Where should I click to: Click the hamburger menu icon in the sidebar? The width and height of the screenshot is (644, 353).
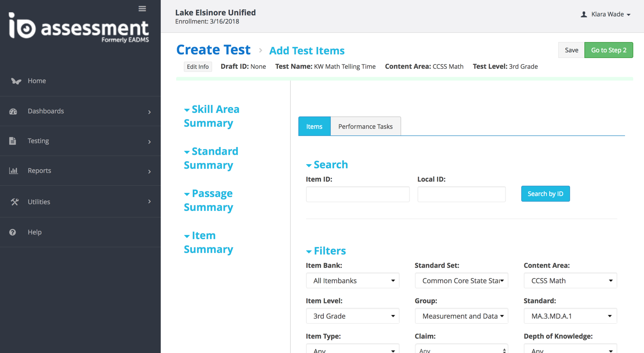point(142,9)
